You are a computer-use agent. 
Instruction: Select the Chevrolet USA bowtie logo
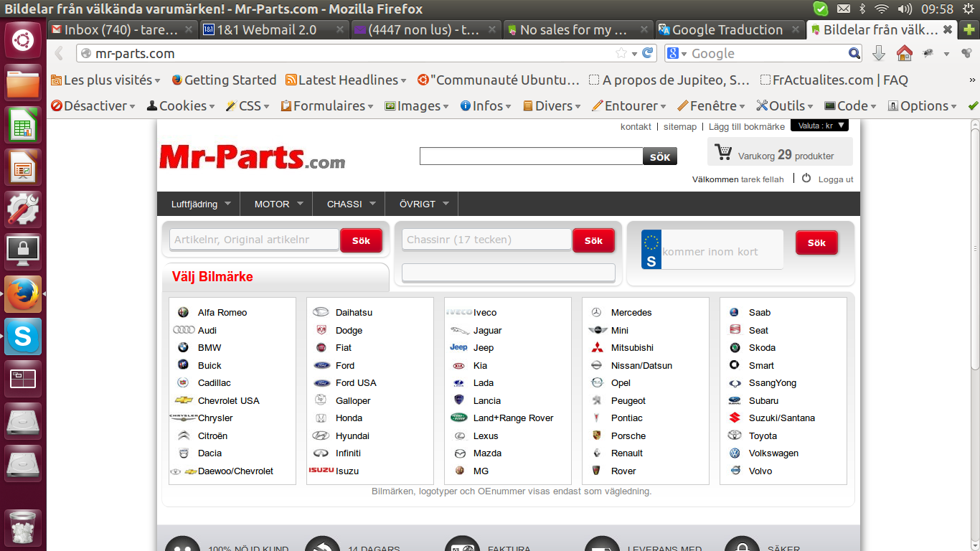click(184, 400)
